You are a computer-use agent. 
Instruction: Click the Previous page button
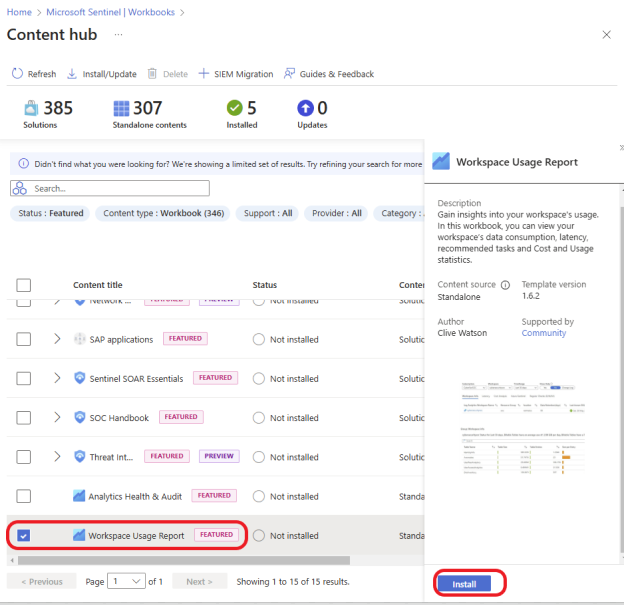click(x=42, y=582)
